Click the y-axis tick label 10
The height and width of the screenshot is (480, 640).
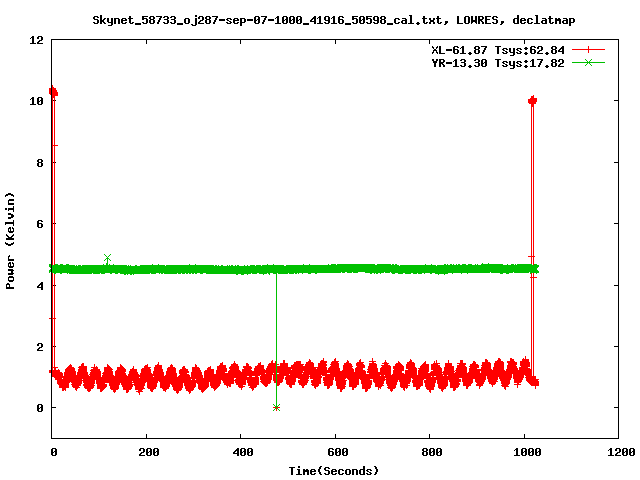click(x=36, y=101)
